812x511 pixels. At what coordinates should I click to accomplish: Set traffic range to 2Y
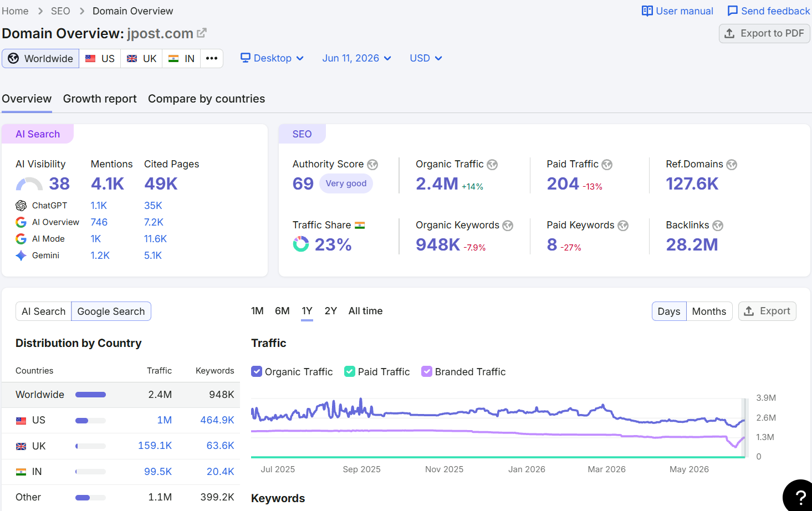(x=331, y=311)
